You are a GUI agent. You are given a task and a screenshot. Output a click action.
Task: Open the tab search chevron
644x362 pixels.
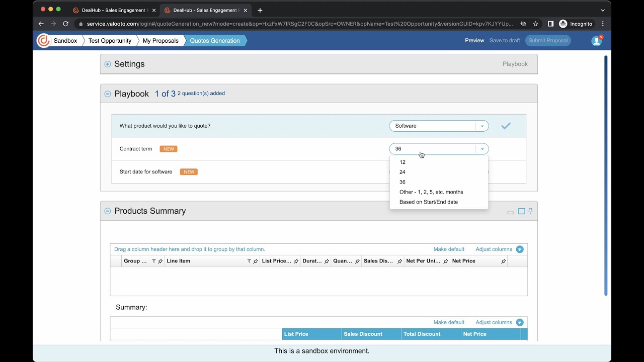(603, 10)
